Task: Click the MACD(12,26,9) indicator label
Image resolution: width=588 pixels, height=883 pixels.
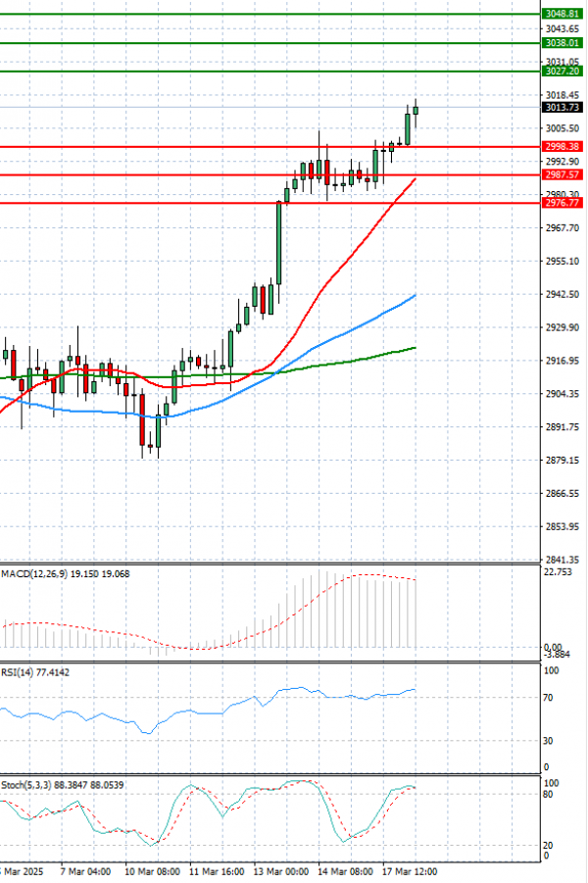Action: tap(66, 574)
